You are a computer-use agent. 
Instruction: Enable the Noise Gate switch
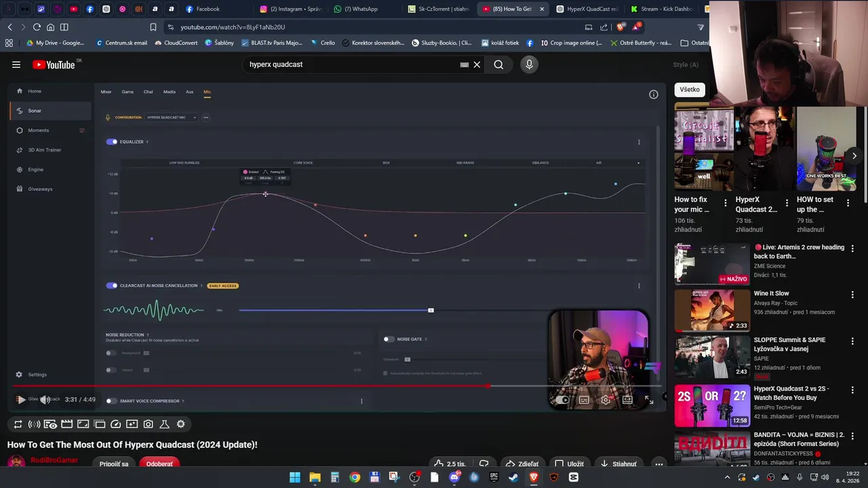tap(389, 339)
